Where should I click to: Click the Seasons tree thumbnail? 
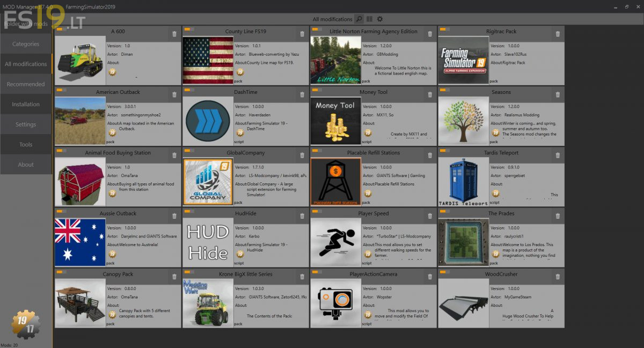(463, 120)
